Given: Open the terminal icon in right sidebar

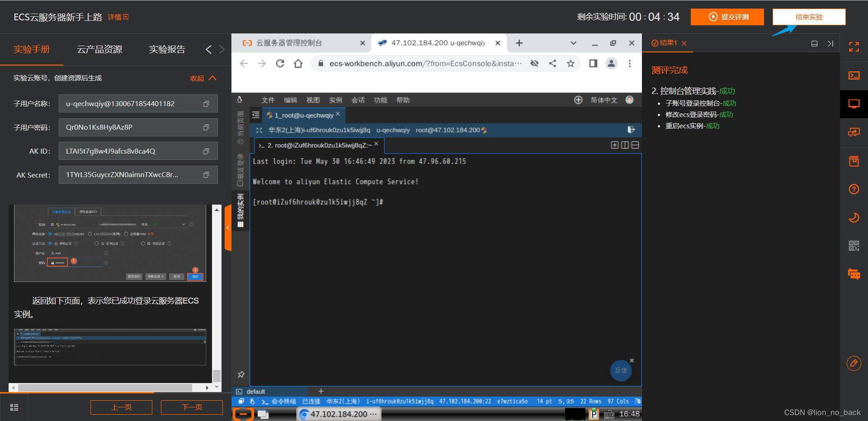Looking at the screenshot, I should [x=854, y=75].
